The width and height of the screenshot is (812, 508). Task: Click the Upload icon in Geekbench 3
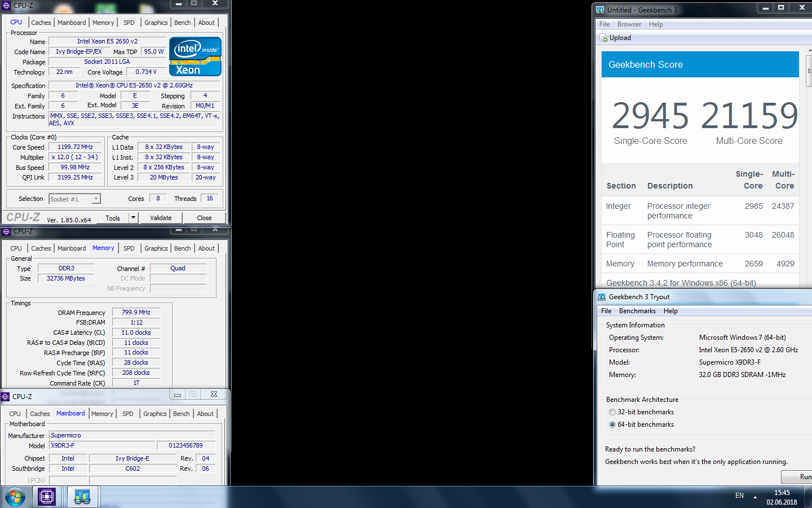tap(603, 38)
